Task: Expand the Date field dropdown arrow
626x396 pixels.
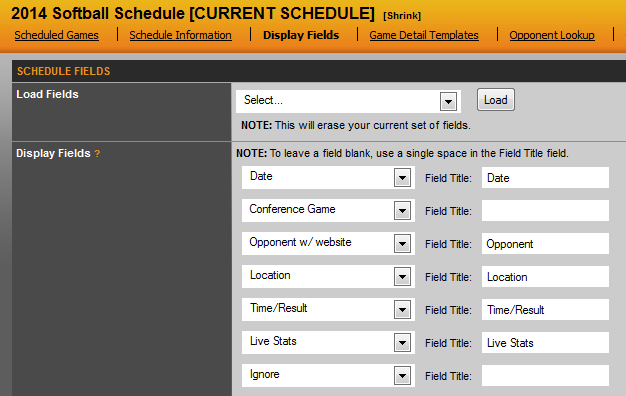Action: pyautogui.click(x=402, y=178)
